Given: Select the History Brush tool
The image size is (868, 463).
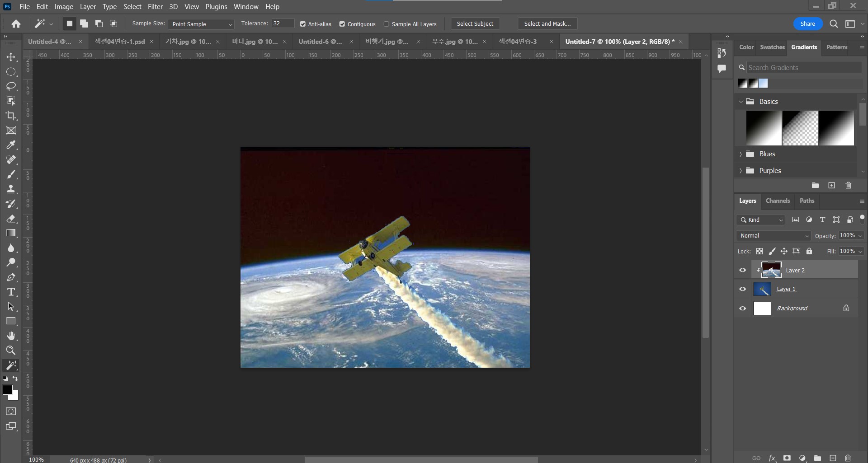Looking at the screenshot, I should click(x=11, y=204).
